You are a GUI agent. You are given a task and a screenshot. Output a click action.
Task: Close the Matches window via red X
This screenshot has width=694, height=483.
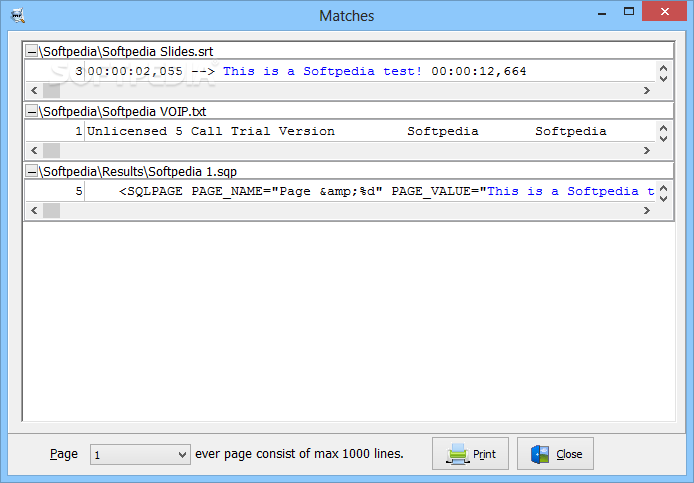click(x=665, y=12)
